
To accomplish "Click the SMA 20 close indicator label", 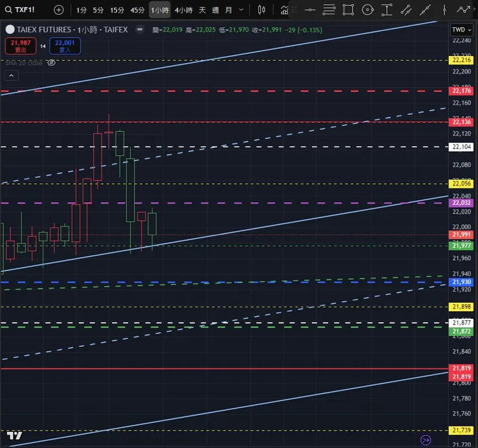I will 24,63.
